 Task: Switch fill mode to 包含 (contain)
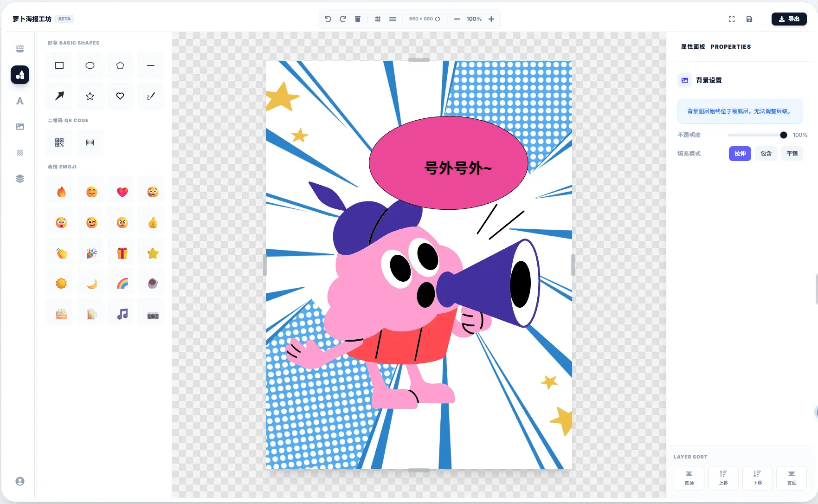(x=766, y=154)
